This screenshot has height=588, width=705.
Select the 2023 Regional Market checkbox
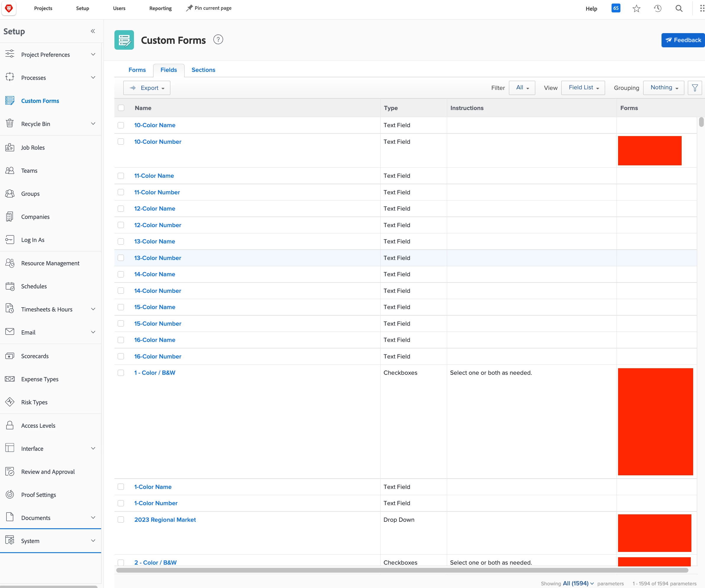pyautogui.click(x=121, y=520)
